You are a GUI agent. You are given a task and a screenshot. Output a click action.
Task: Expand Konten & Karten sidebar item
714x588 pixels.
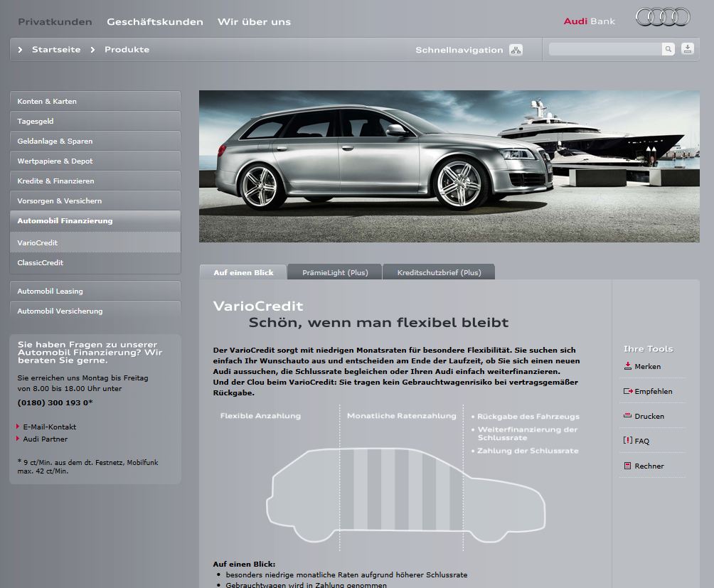(95, 101)
